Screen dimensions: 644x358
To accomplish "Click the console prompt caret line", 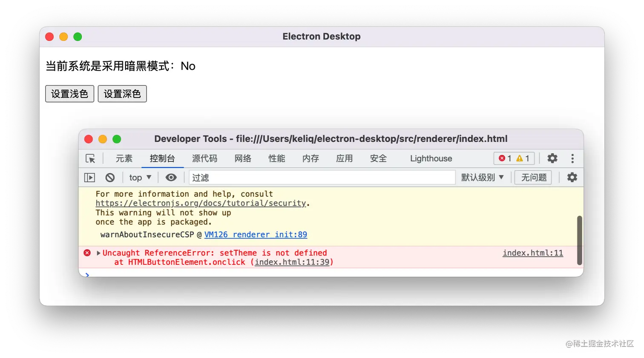I will 331,274.
